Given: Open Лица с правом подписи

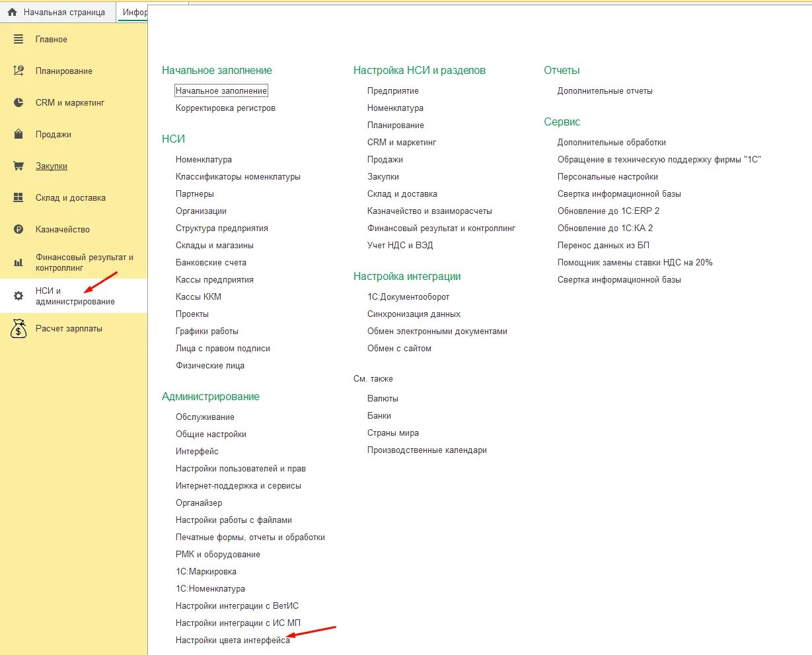Looking at the screenshot, I should (223, 349).
